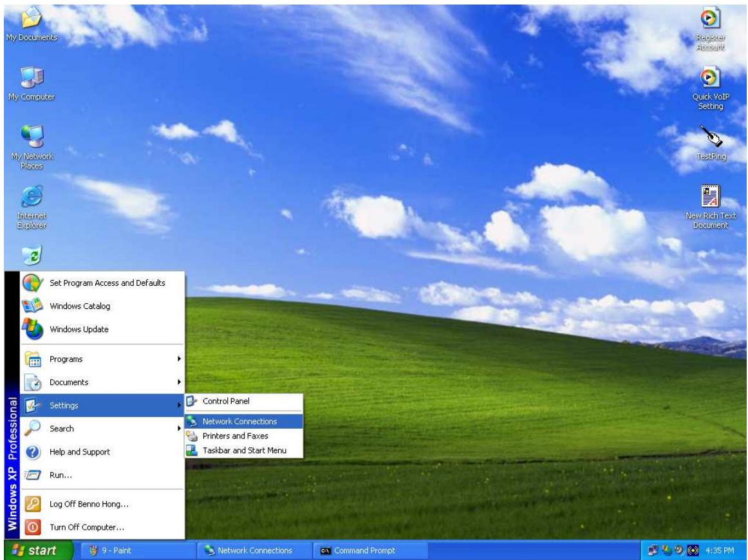Click the Control Panel submenu icon
748x560 pixels.
pos(191,400)
